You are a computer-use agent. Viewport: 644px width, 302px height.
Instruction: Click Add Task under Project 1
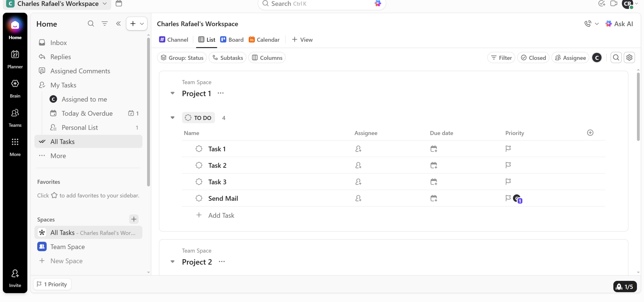(x=221, y=215)
